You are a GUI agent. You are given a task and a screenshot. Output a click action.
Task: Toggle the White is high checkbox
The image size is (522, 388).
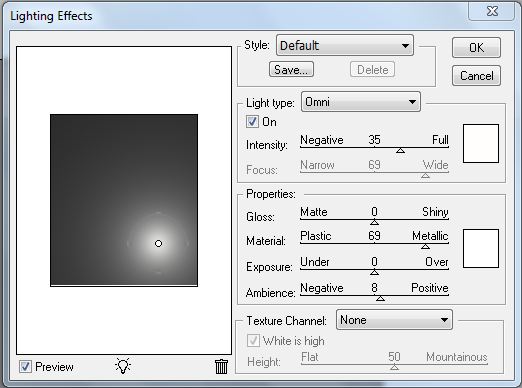pos(253,341)
